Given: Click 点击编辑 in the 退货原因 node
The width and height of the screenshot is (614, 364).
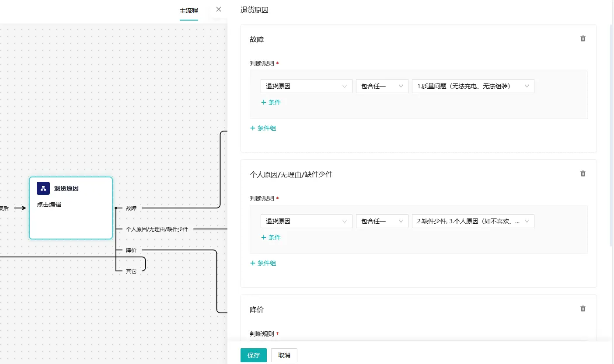Looking at the screenshot, I should 49,204.
